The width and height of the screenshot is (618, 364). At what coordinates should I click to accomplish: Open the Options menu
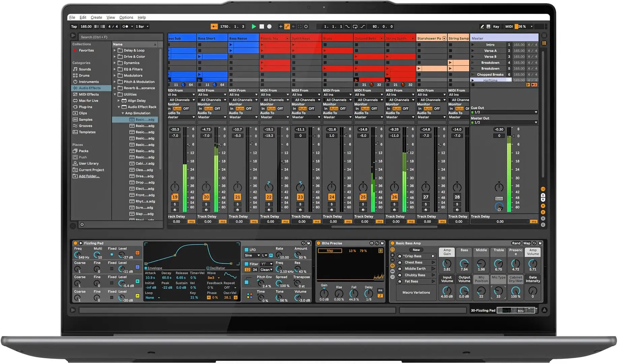(x=126, y=17)
